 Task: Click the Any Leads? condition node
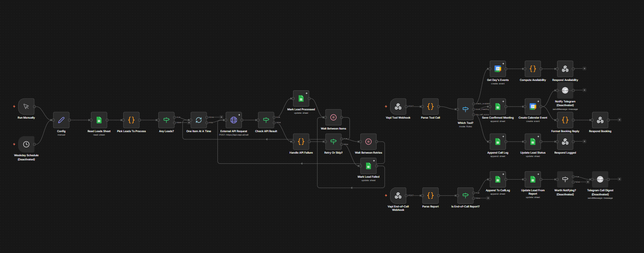tap(166, 120)
